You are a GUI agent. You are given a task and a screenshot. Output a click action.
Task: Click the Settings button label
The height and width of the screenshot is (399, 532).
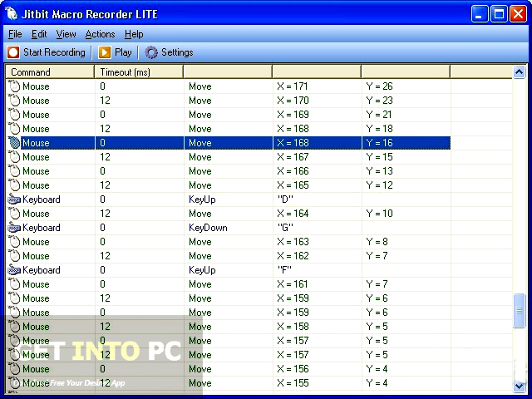click(x=177, y=52)
